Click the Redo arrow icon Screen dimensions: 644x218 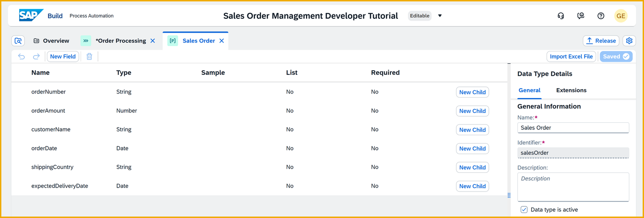(37, 56)
